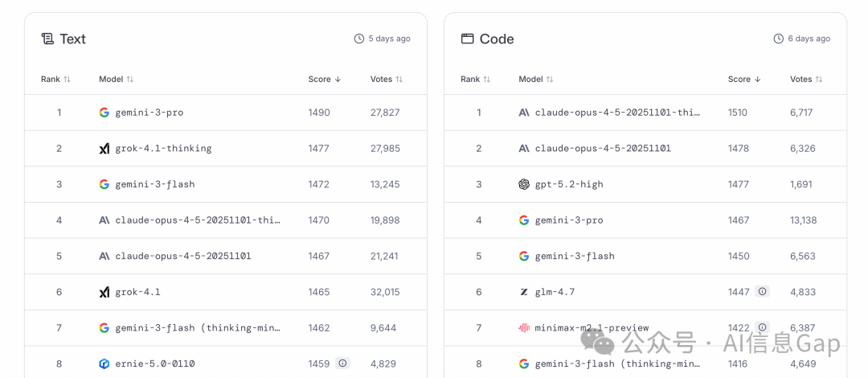Screen dimensions: 868x378
Task: Click the OpenAI logo beside gpt-5.2-high
Action: point(524,184)
